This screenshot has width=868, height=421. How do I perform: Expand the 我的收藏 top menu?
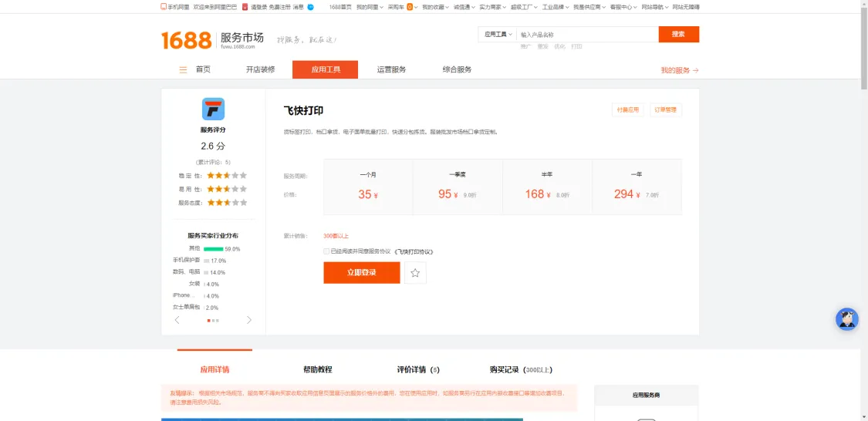click(434, 7)
